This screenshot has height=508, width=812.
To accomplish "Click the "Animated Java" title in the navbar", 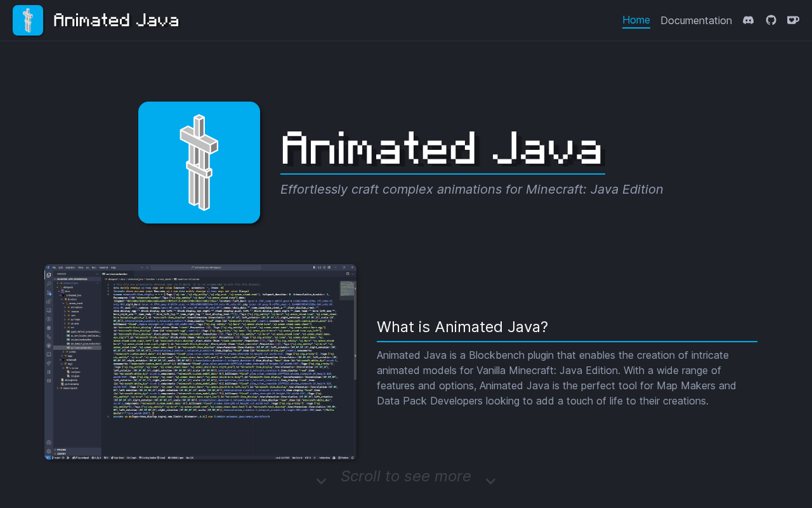I will click(116, 20).
